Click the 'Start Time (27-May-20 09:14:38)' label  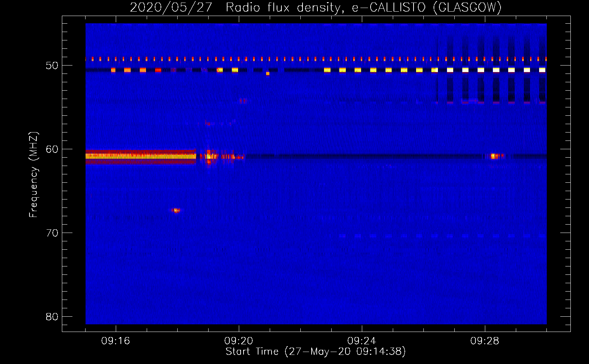click(x=316, y=352)
